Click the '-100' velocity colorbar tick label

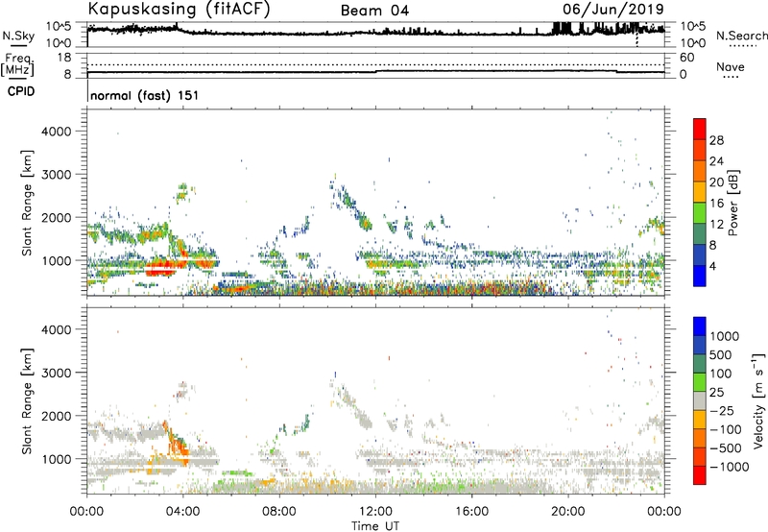coord(725,429)
